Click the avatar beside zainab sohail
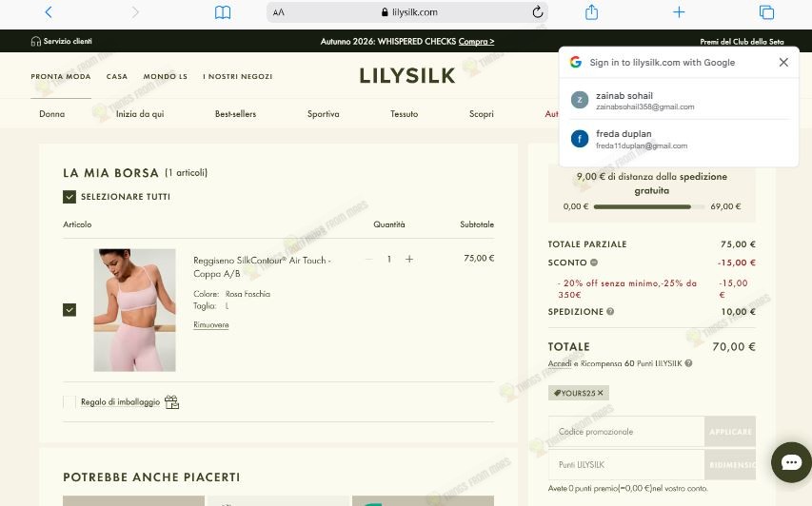This screenshot has width=812, height=506. pyautogui.click(x=580, y=100)
